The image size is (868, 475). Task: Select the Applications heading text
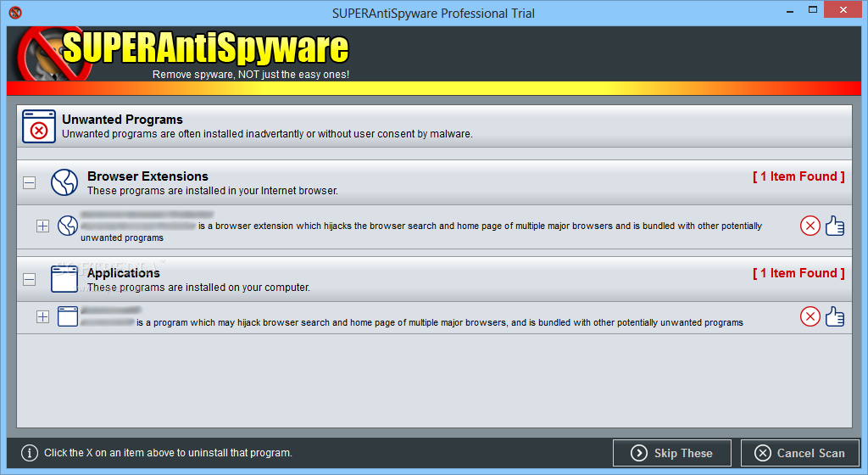coord(124,273)
